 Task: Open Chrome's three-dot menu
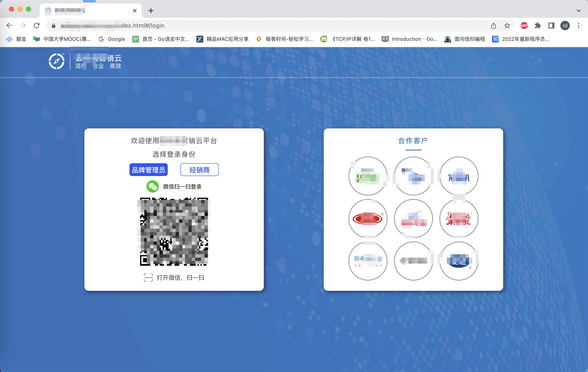pos(578,26)
